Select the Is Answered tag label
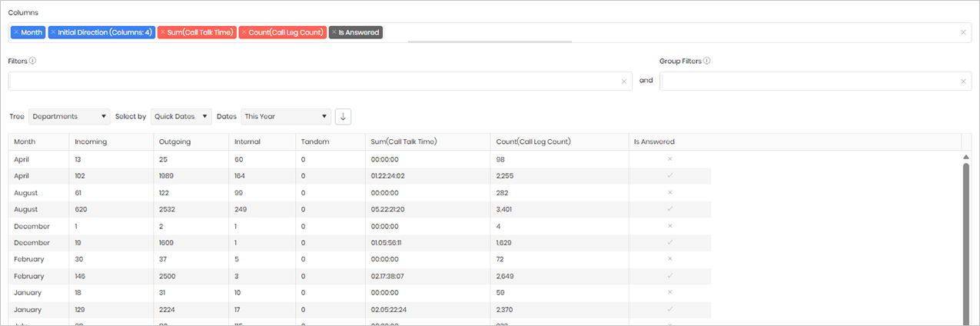Screen dimensions: 980x326 359,32
